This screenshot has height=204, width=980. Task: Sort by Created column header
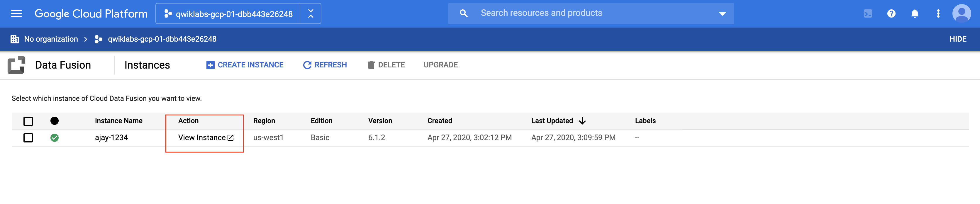pos(440,121)
